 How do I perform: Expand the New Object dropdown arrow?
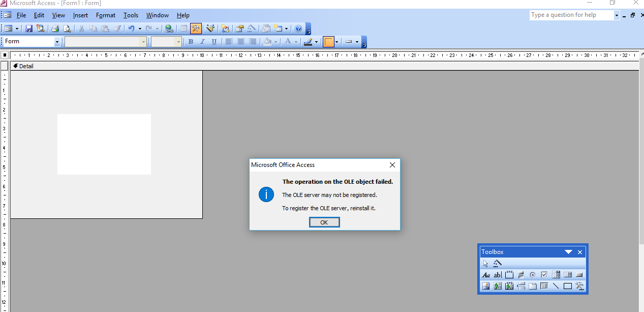coord(286,29)
